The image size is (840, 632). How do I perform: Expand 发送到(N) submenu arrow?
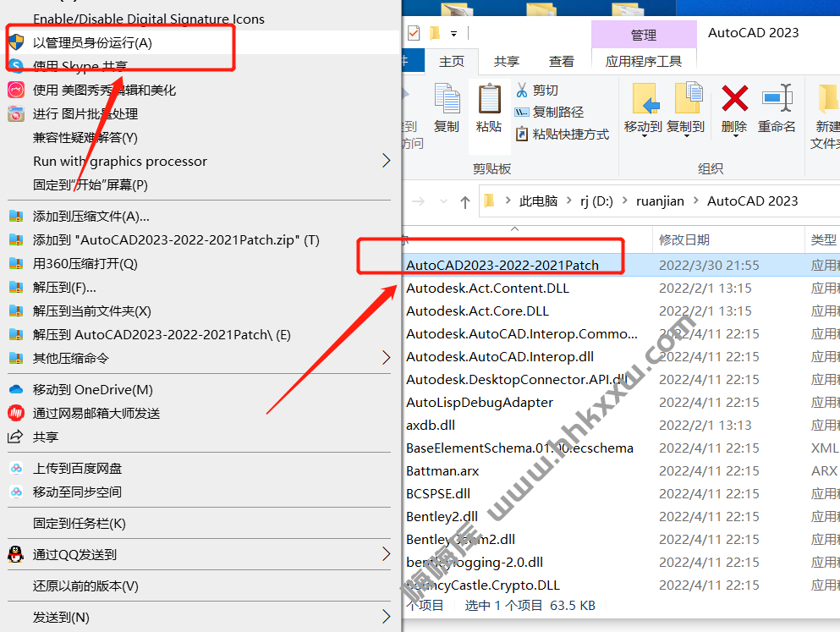386,617
